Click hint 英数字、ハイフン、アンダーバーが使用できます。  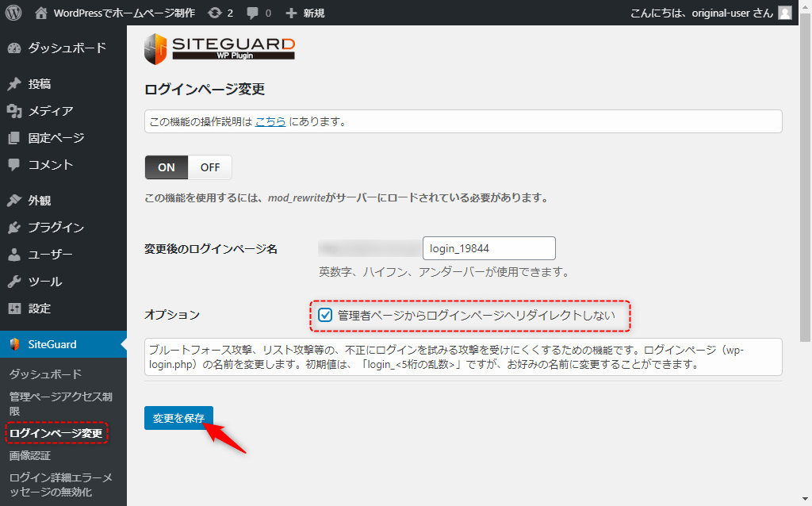pos(445,272)
